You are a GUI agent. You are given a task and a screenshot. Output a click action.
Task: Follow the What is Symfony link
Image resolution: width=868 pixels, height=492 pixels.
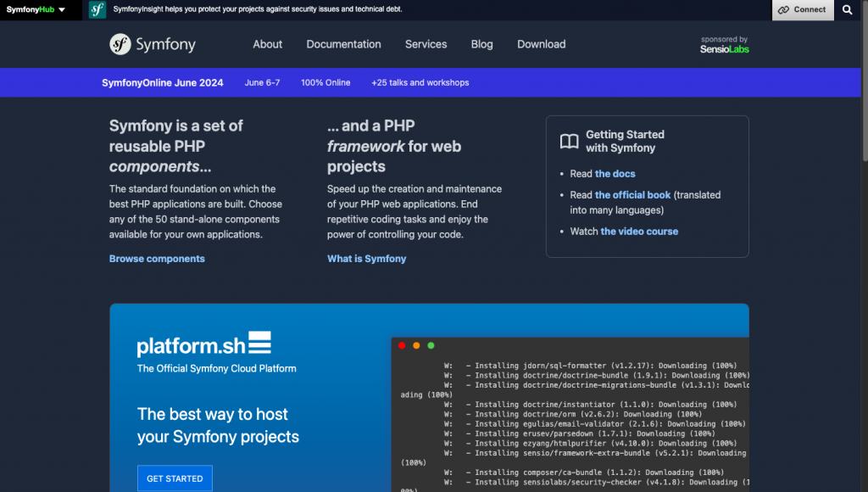pos(366,259)
